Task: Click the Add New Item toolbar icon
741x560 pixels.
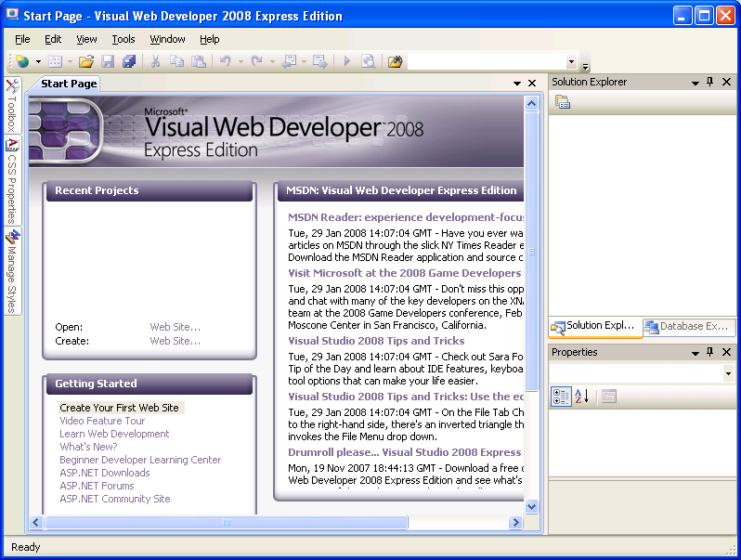Action: (x=56, y=61)
